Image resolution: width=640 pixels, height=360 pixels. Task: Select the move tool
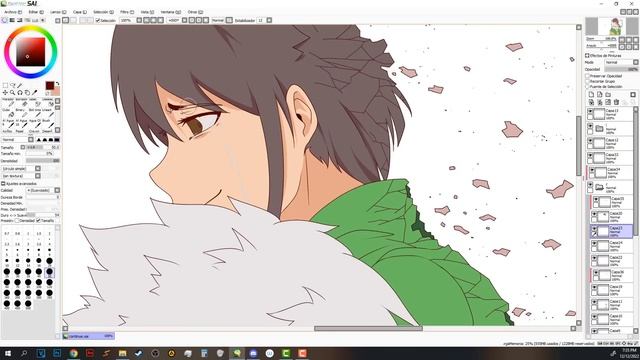[x=5, y=93]
